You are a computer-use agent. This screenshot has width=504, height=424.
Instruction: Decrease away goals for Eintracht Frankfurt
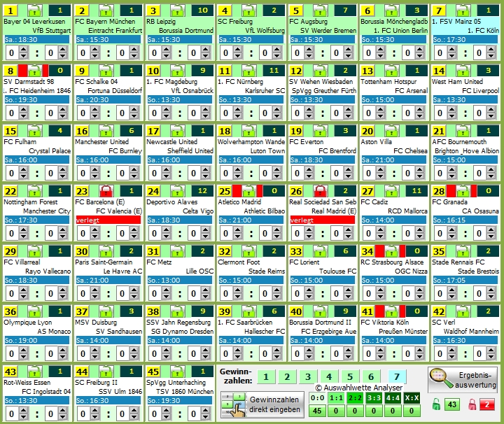tap(134, 56)
